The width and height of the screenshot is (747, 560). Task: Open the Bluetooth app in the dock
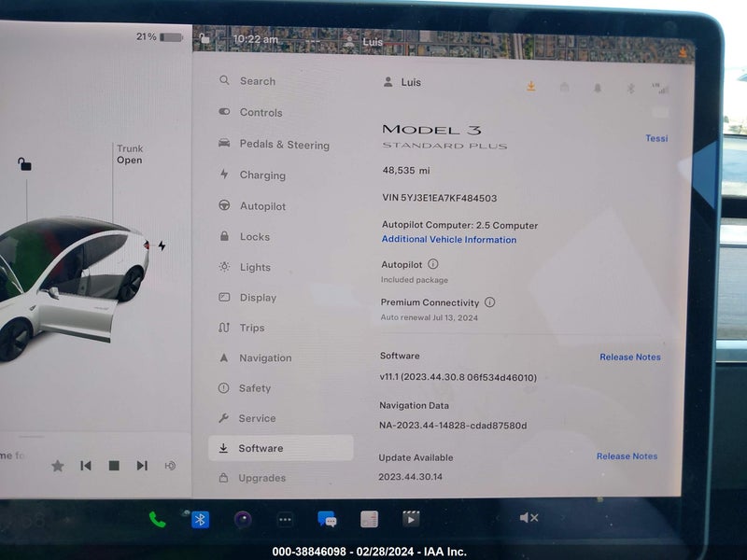[200, 520]
